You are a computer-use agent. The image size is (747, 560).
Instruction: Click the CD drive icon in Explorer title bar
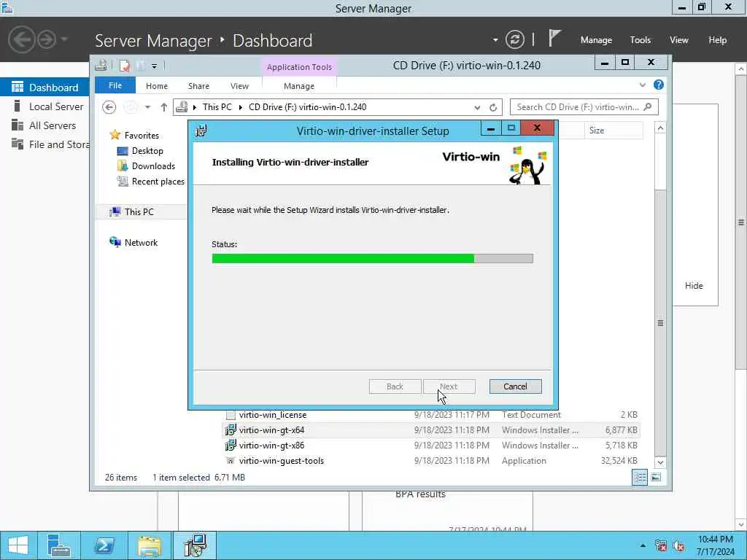[x=101, y=65]
